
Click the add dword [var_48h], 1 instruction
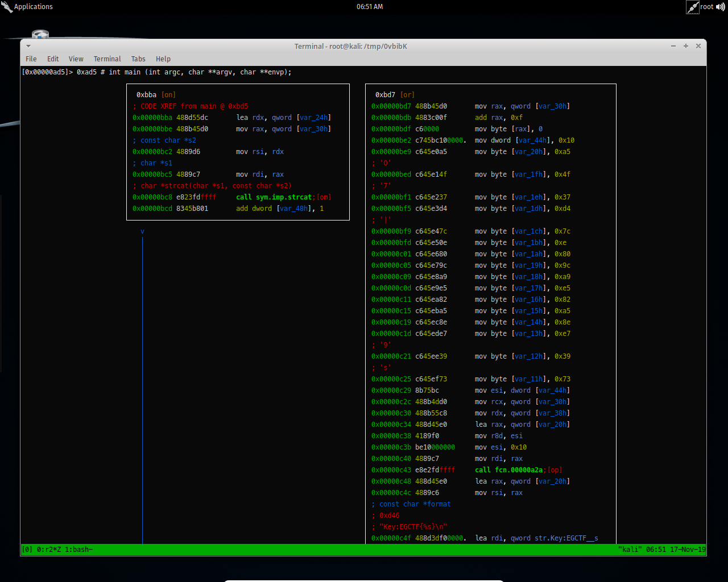tap(280, 209)
